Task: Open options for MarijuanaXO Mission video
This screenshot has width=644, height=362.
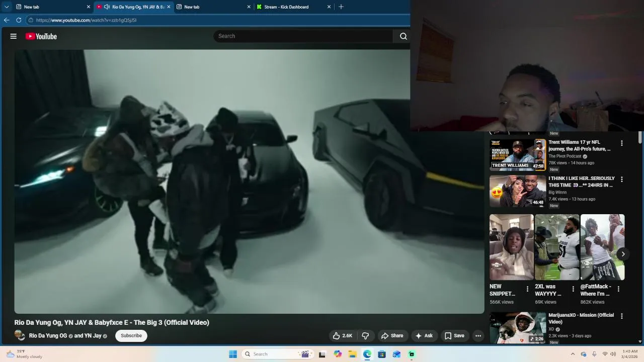Action: 622,316
